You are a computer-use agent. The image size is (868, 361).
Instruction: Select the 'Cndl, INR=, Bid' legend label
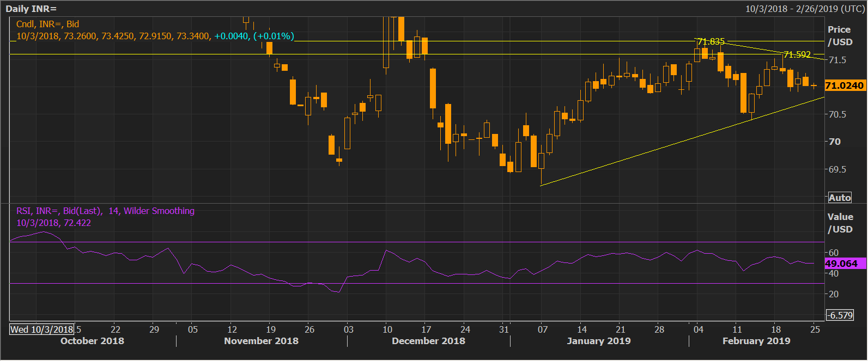(47, 24)
